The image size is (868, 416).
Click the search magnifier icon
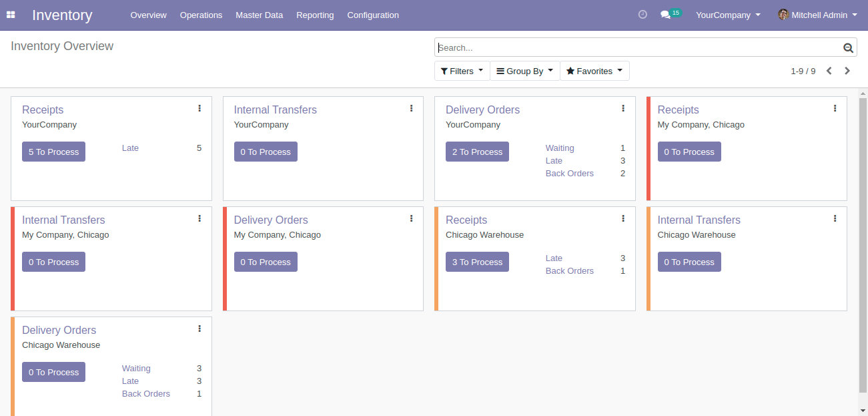point(848,48)
